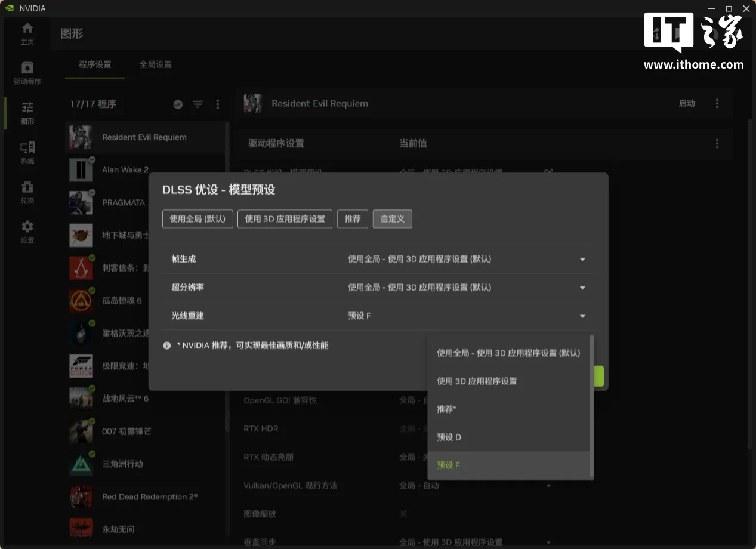Open the 帧生成 dropdown

tap(467, 259)
